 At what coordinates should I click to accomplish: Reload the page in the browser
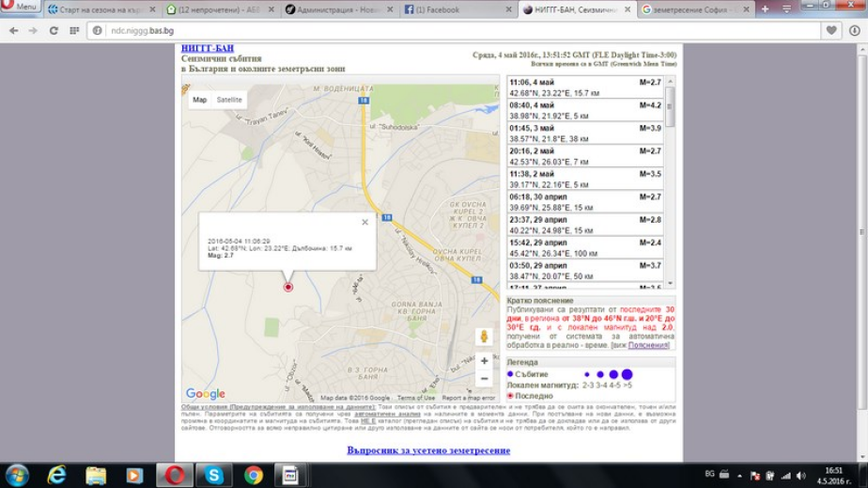pyautogui.click(x=54, y=30)
